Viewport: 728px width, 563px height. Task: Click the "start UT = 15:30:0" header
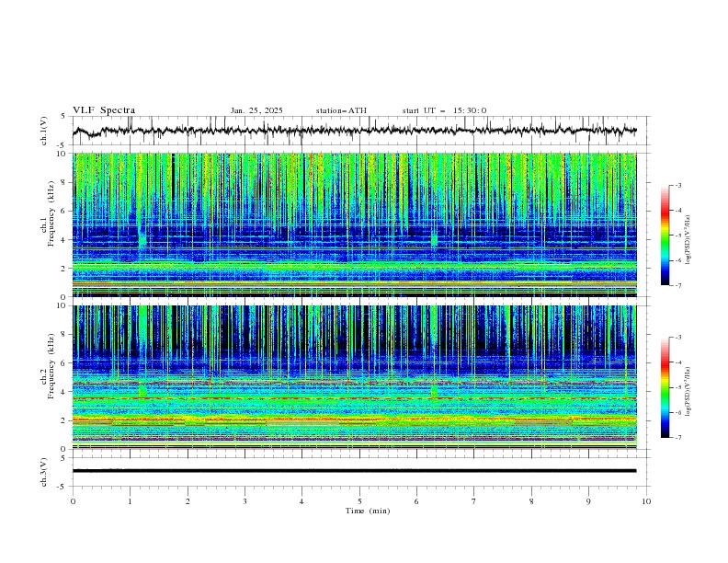444,110
